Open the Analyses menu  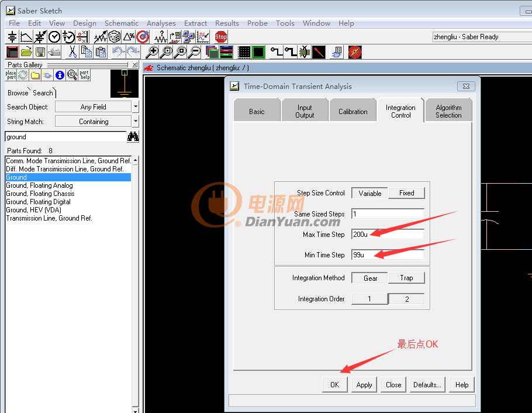[x=161, y=23]
